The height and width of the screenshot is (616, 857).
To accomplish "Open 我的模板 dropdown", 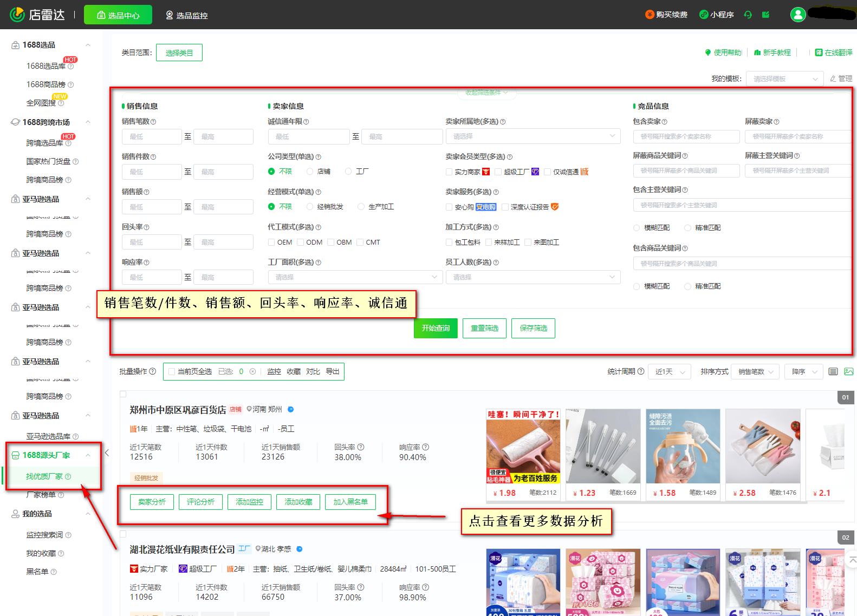I will [x=785, y=79].
